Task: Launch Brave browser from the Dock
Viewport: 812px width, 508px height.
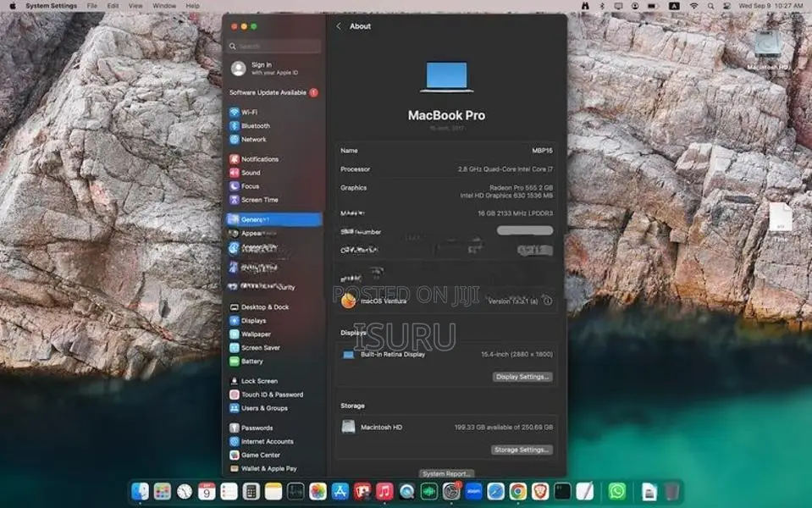Action: pyautogui.click(x=540, y=491)
